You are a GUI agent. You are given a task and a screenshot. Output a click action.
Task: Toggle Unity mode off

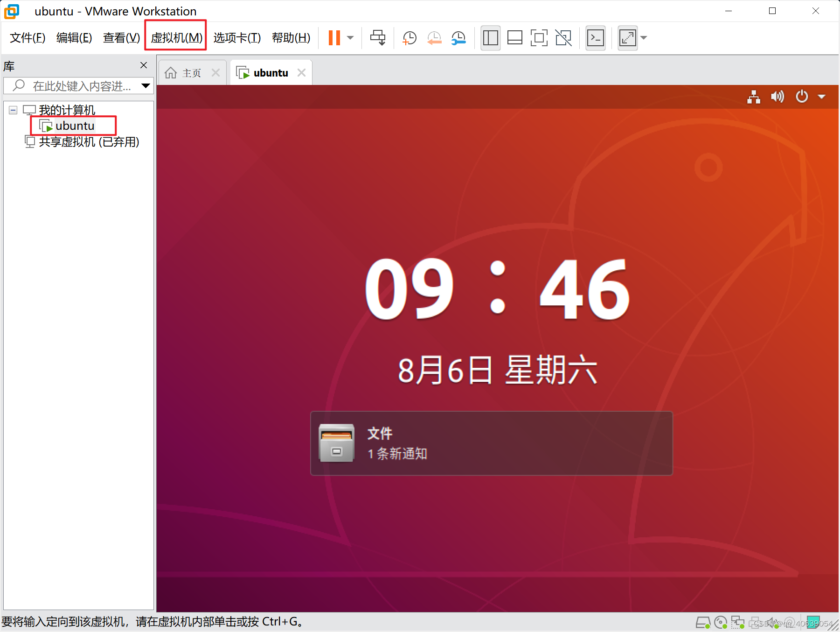pyautogui.click(x=563, y=38)
